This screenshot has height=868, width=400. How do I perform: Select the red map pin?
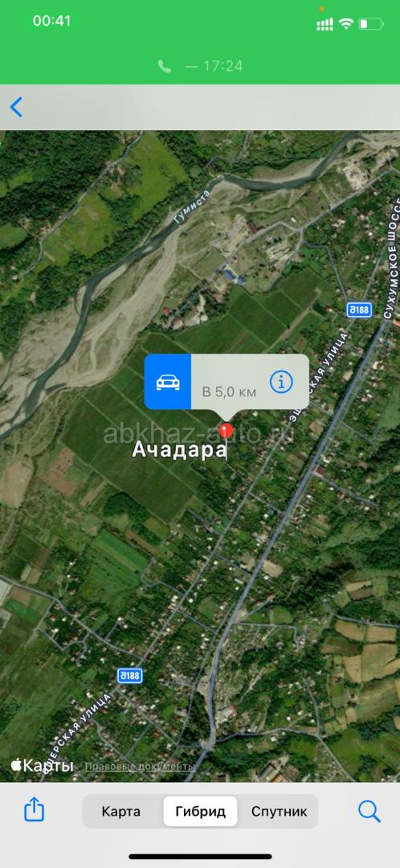click(227, 432)
